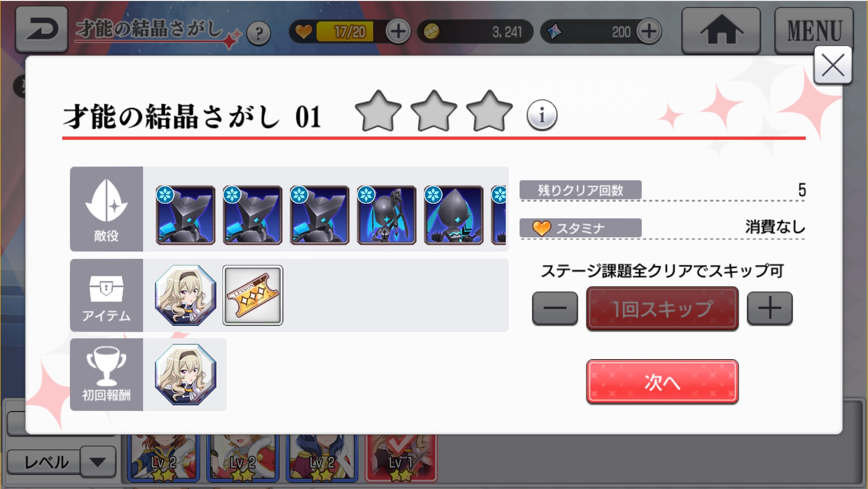Image resolution: width=868 pixels, height=489 pixels.
Task: Expand the レベル sort dropdown arrow
Action: click(x=98, y=461)
